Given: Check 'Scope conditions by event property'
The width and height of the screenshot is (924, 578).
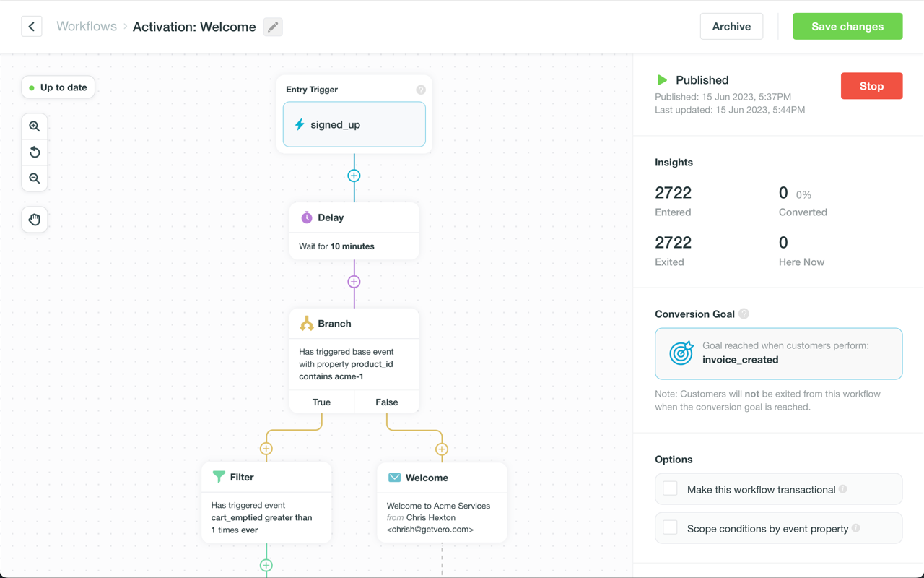Looking at the screenshot, I should pyautogui.click(x=671, y=528).
